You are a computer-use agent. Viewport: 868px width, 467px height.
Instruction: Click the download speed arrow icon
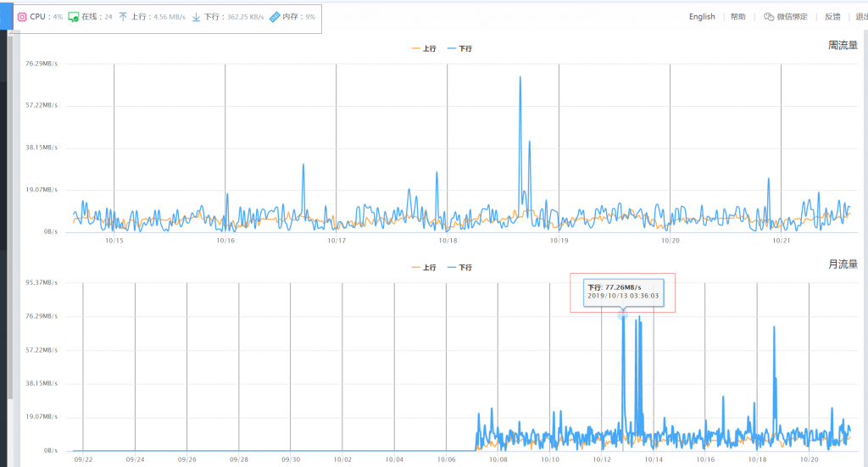point(196,17)
